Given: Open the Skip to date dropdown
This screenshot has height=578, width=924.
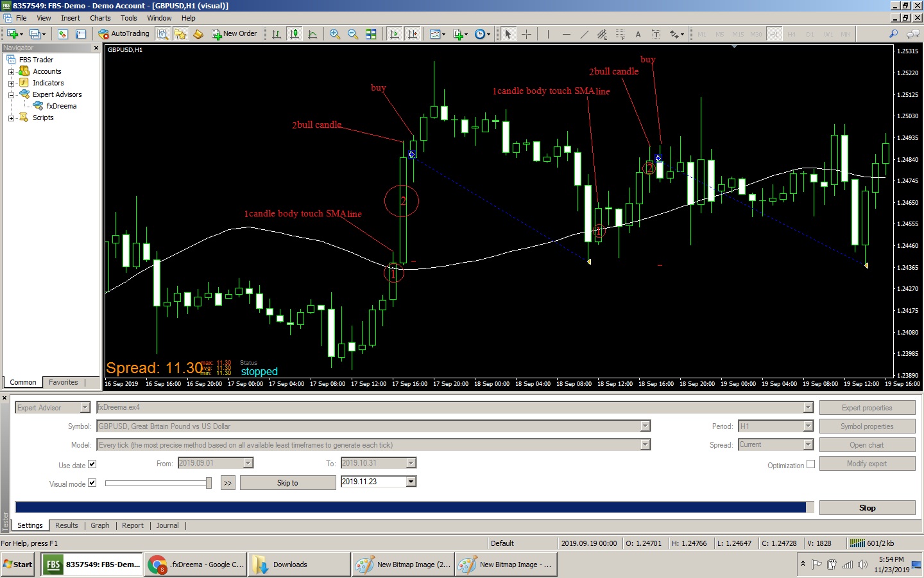Looking at the screenshot, I should pos(411,482).
